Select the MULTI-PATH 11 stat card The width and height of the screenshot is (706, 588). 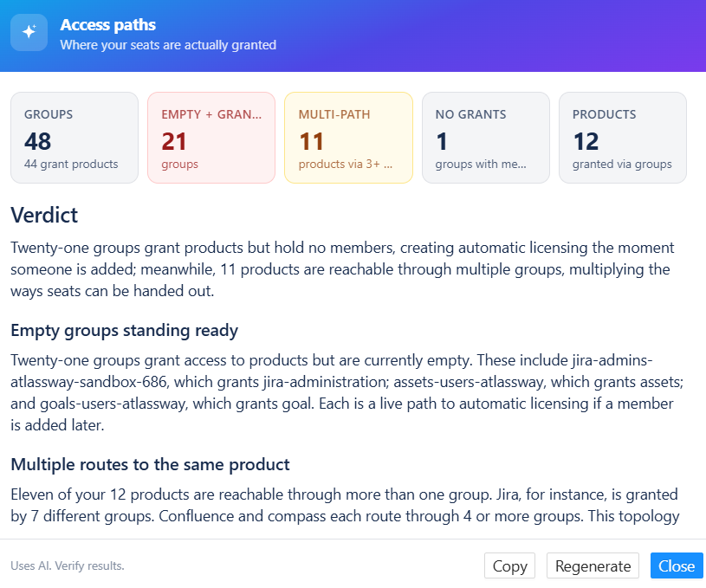click(348, 138)
